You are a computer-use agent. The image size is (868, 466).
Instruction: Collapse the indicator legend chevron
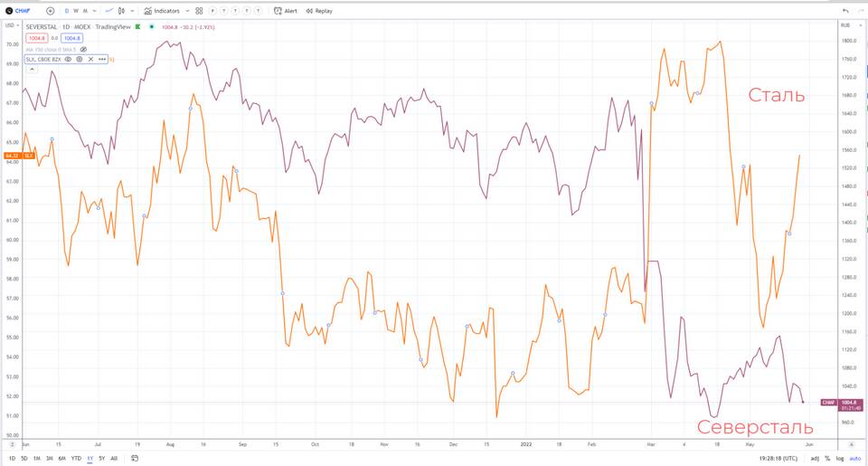(32, 70)
